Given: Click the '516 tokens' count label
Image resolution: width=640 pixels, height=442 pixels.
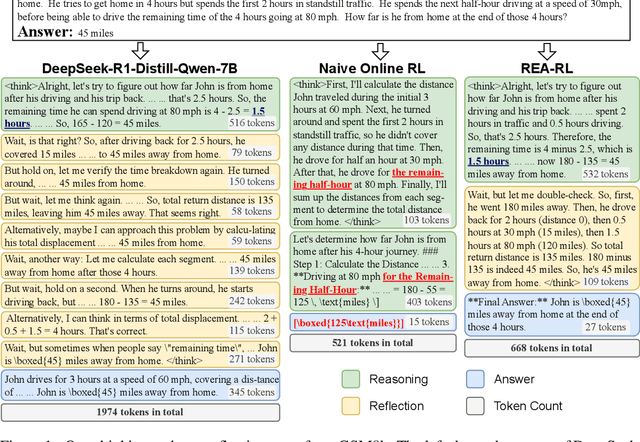Looking at the screenshot, I should [251, 122].
